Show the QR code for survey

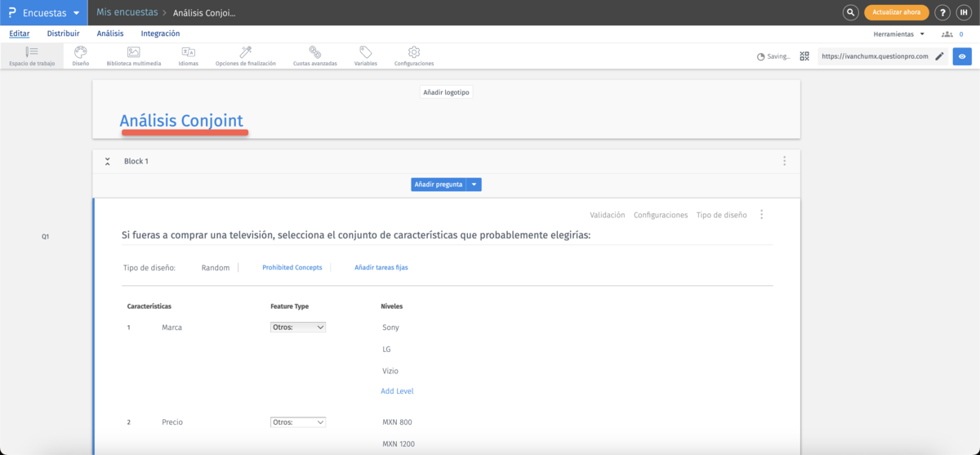[804, 56]
